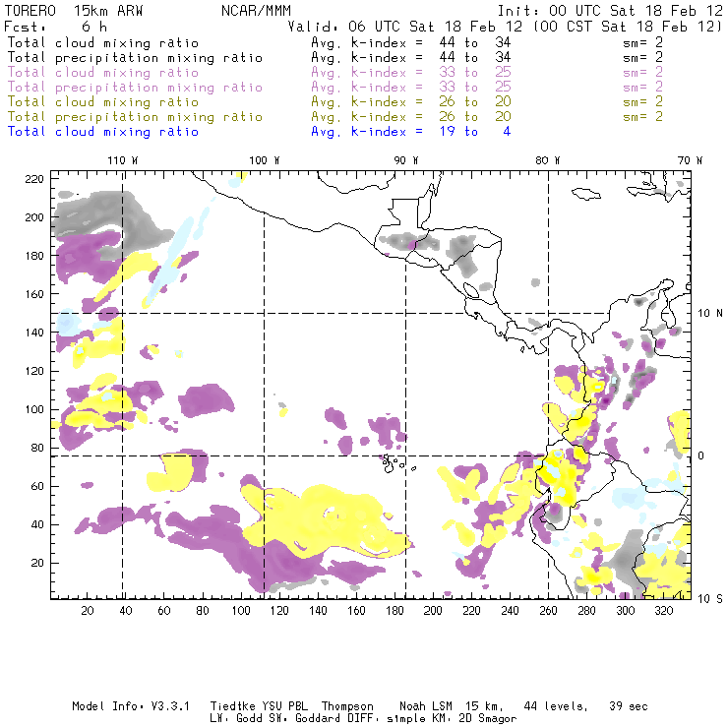Click the 'TORERO 15km ARW' title text
Viewport: 728px width, 728px height.
[x=74, y=11]
